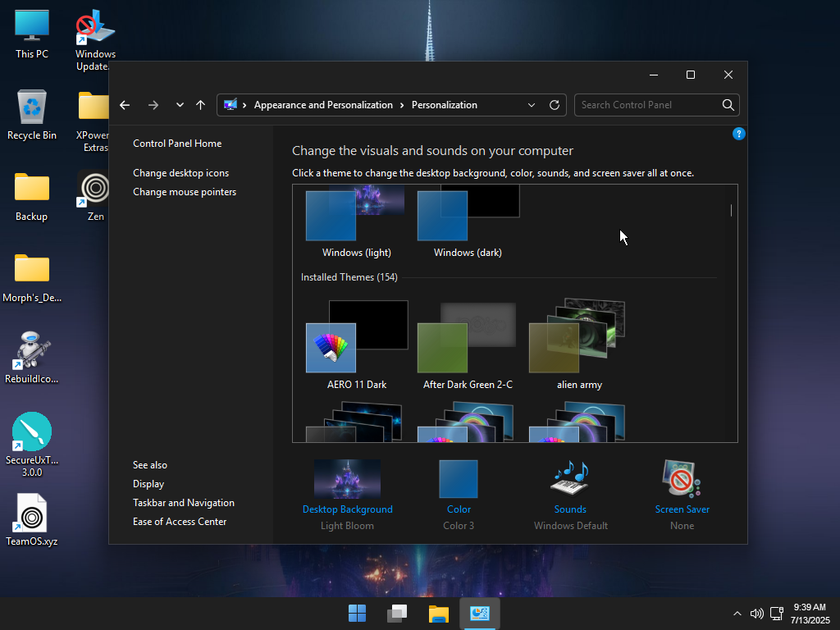
Task: Expand the recent locations dropdown arrow
Action: (x=180, y=105)
